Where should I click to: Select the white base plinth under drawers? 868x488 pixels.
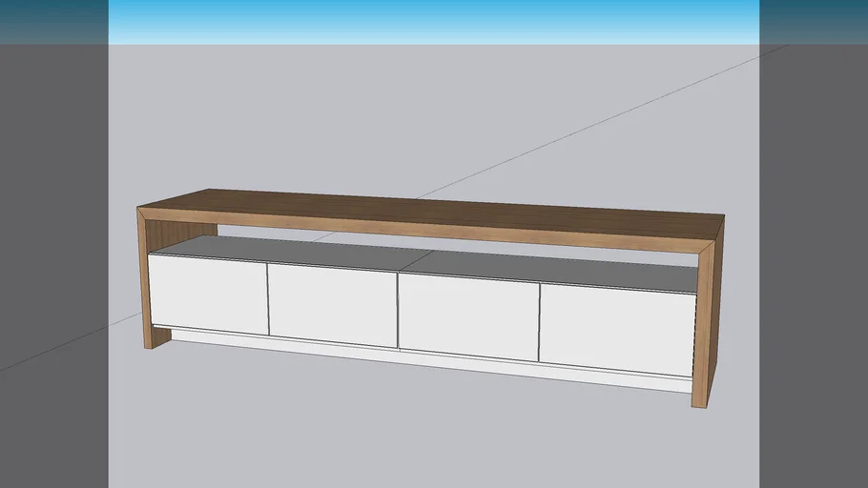click(429, 358)
